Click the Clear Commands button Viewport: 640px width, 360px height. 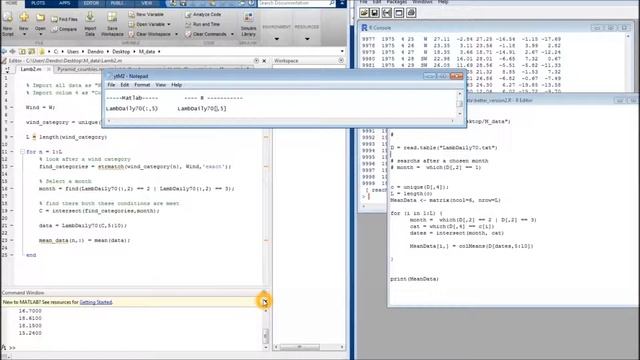[206, 34]
